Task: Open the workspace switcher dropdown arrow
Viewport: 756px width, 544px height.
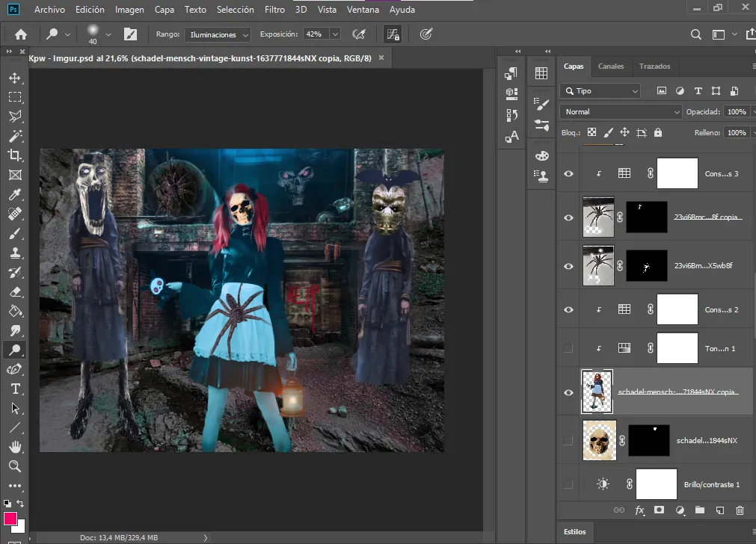Action: (734, 34)
